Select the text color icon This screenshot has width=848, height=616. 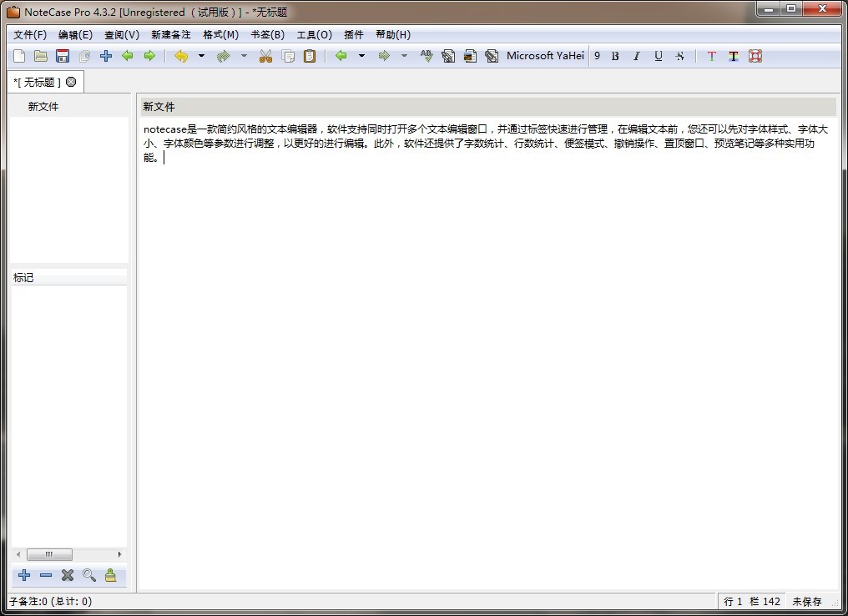(x=711, y=56)
